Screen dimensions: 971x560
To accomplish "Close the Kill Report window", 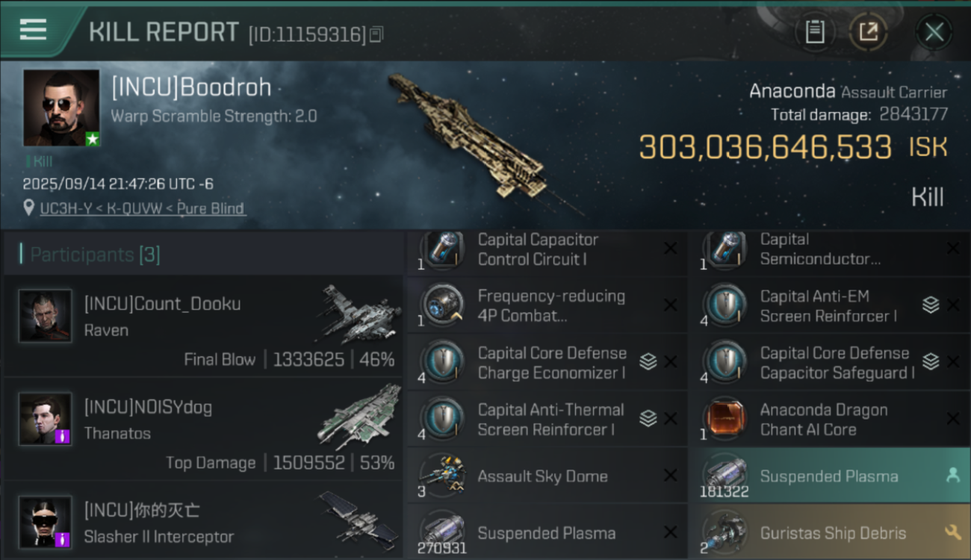I will coord(934,31).
